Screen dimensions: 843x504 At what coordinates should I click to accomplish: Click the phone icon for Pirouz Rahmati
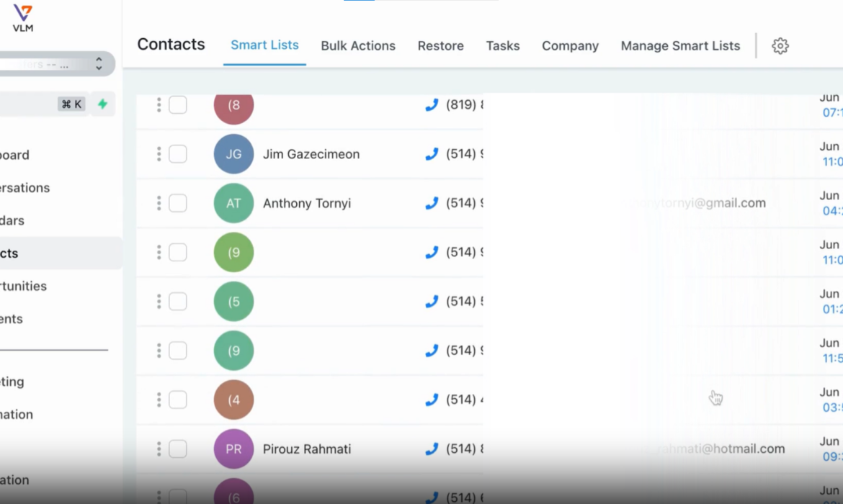click(432, 449)
